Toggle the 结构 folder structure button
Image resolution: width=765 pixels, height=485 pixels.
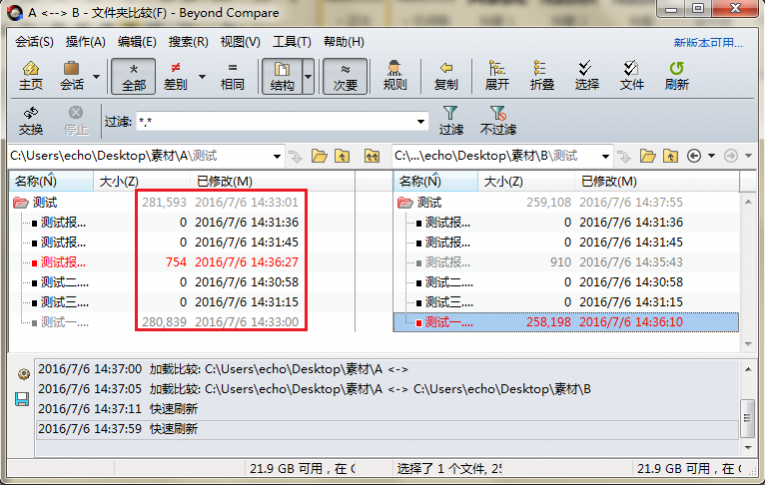point(282,76)
